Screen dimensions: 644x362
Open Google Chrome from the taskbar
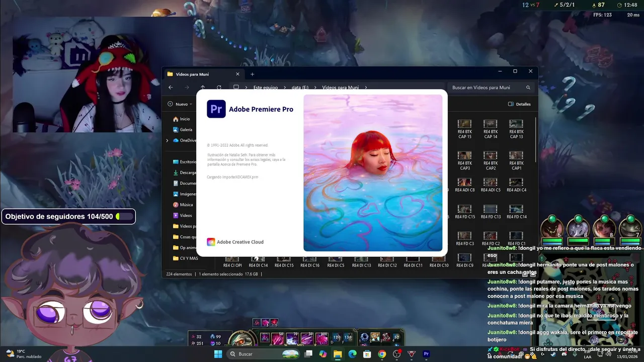382,354
